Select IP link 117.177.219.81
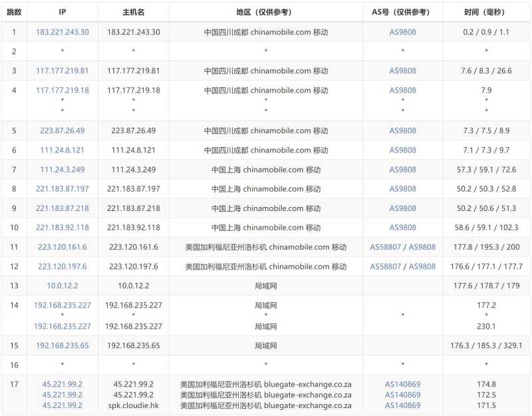 click(x=62, y=71)
